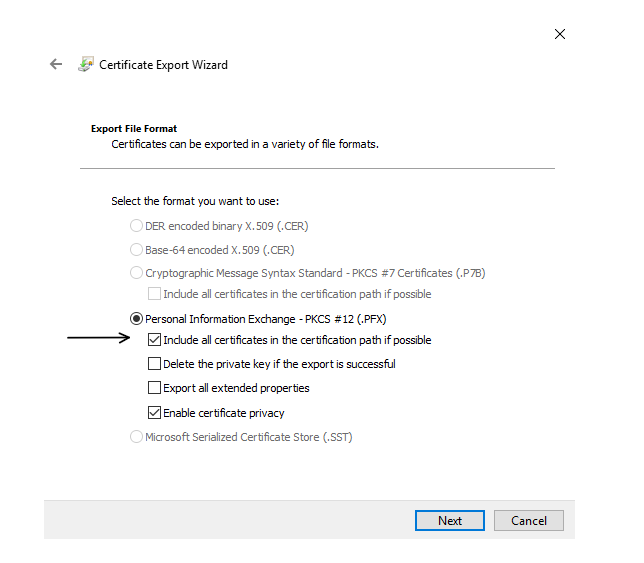Click the 'Select the format you want to use' label
Viewport: 644px width, 563px height.
195,201
